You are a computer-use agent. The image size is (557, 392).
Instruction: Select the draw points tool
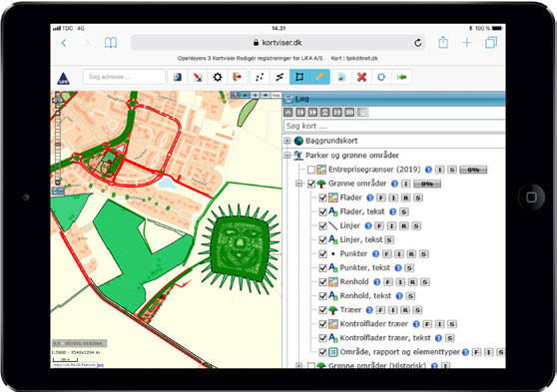pos(260,77)
